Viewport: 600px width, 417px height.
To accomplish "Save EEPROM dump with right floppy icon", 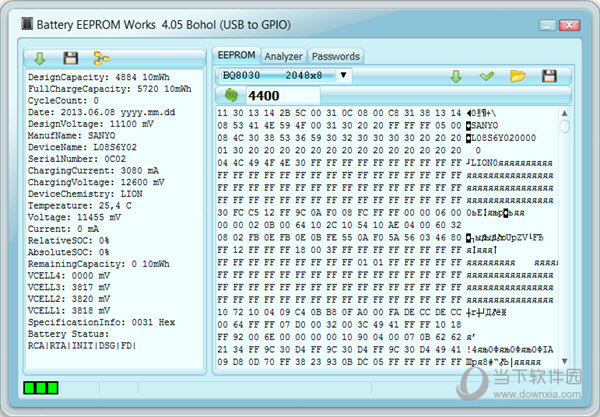I will [x=549, y=75].
